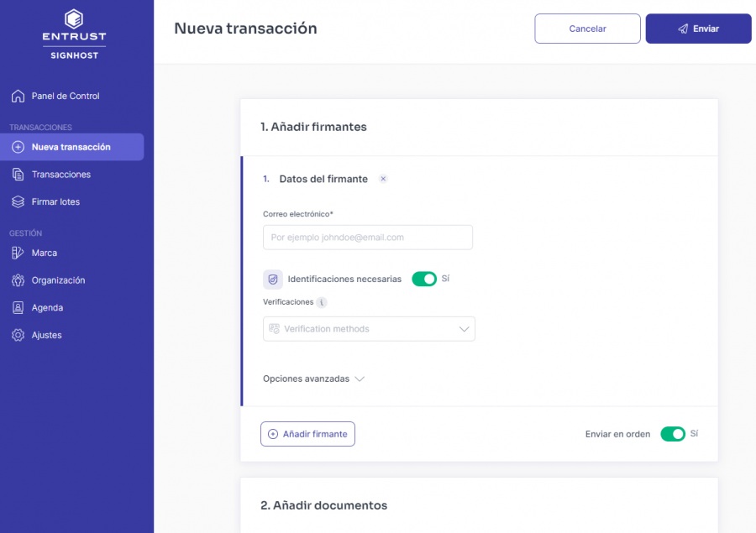The width and height of the screenshot is (756, 533).
Task: Click the plus icon beside Nueva transacción
Action: coord(18,146)
